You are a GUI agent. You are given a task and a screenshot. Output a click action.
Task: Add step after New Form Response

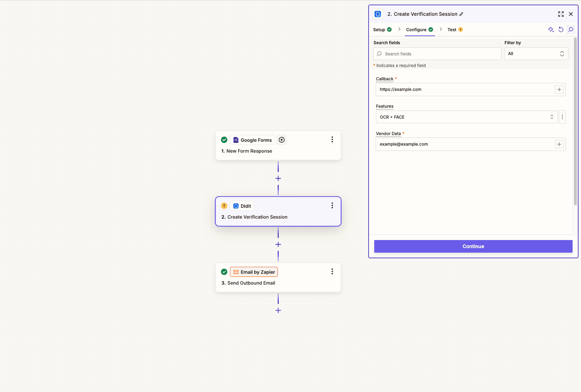tap(278, 179)
